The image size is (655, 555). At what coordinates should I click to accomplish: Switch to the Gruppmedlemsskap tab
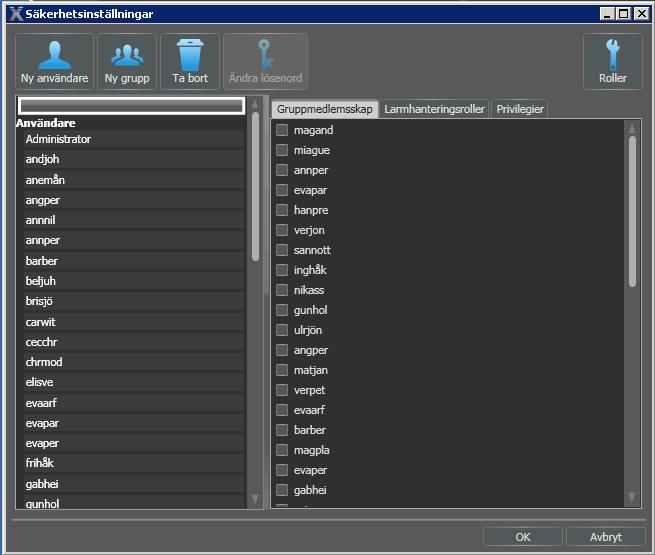click(x=325, y=109)
